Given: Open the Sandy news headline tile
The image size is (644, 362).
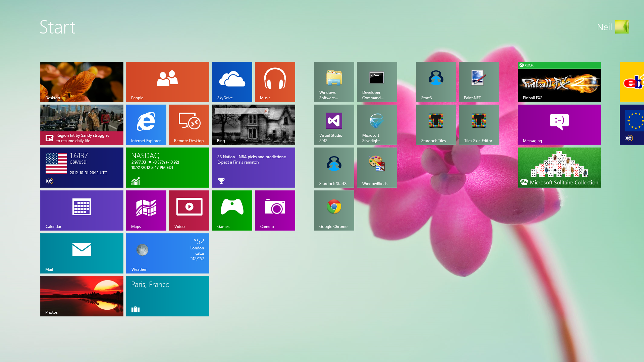Looking at the screenshot, I should click(x=82, y=124).
